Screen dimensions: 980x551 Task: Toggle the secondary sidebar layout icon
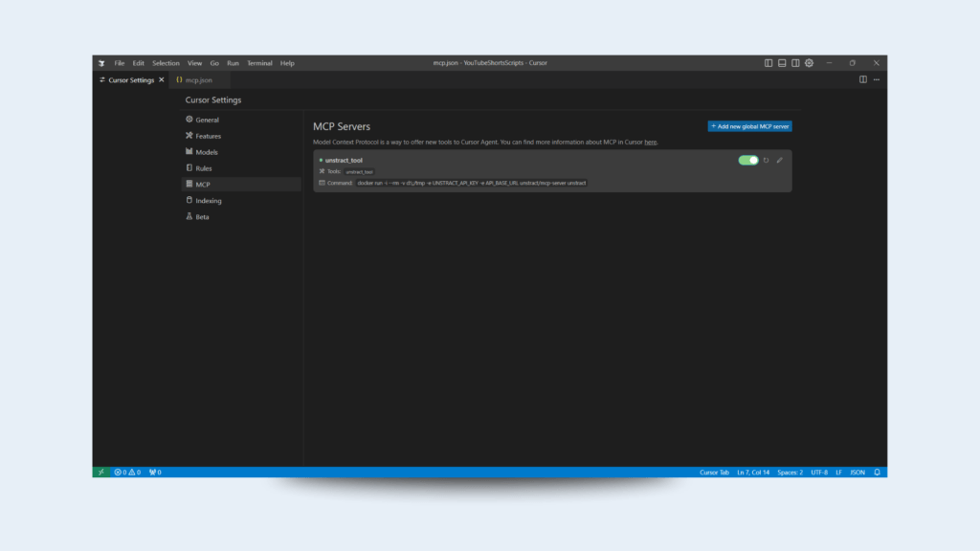(795, 63)
